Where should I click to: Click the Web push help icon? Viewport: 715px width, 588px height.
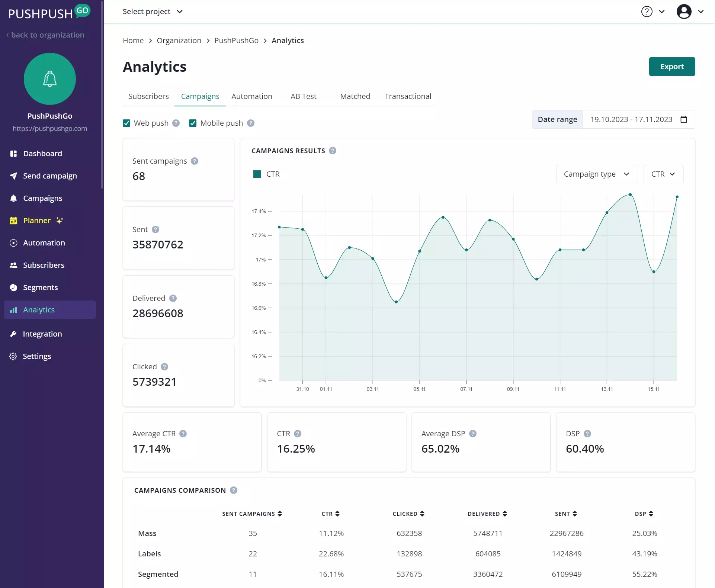[176, 123]
